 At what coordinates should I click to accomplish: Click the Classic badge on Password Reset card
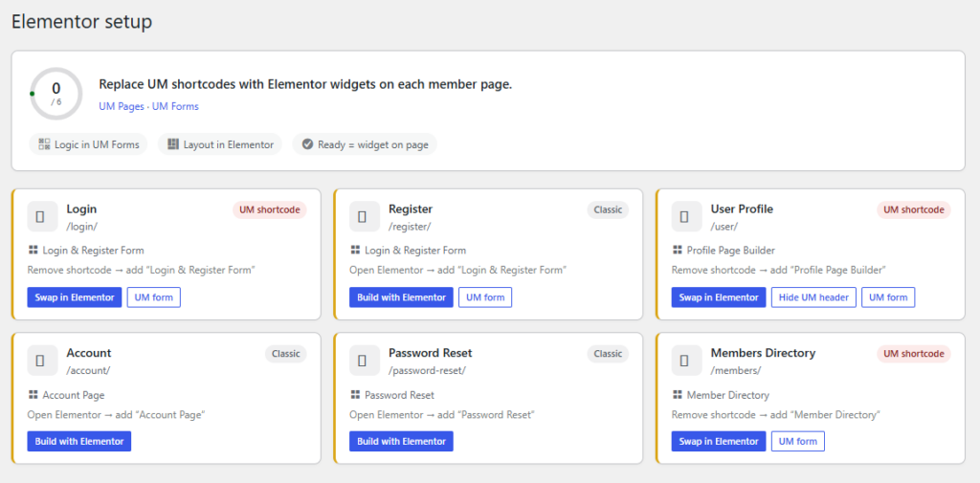pyautogui.click(x=608, y=354)
